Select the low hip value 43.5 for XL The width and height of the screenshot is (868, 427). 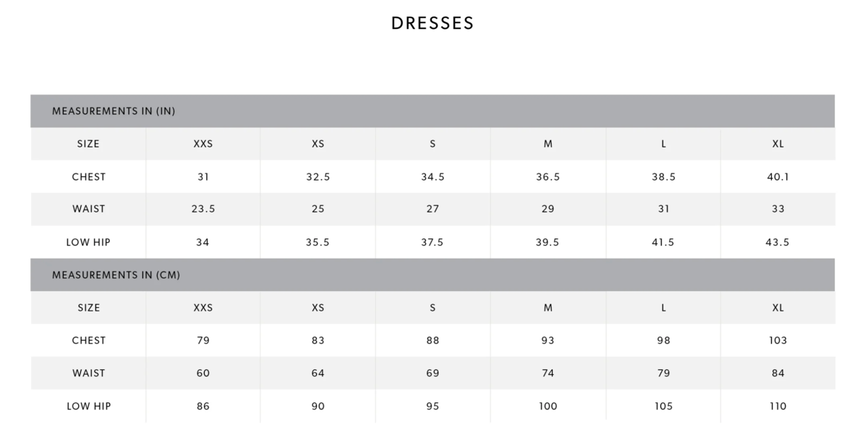[x=778, y=243]
